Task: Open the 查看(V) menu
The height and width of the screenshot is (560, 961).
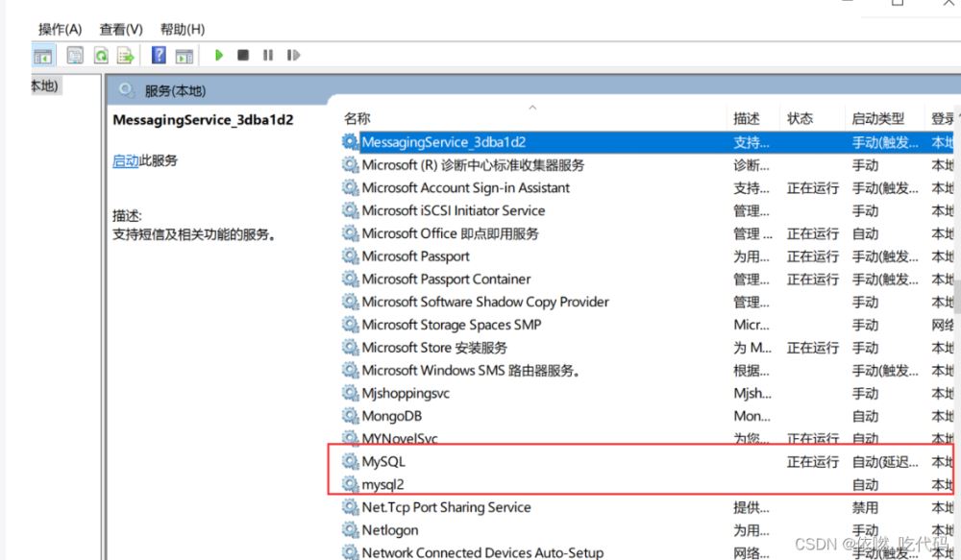Action: click(121, 30)
